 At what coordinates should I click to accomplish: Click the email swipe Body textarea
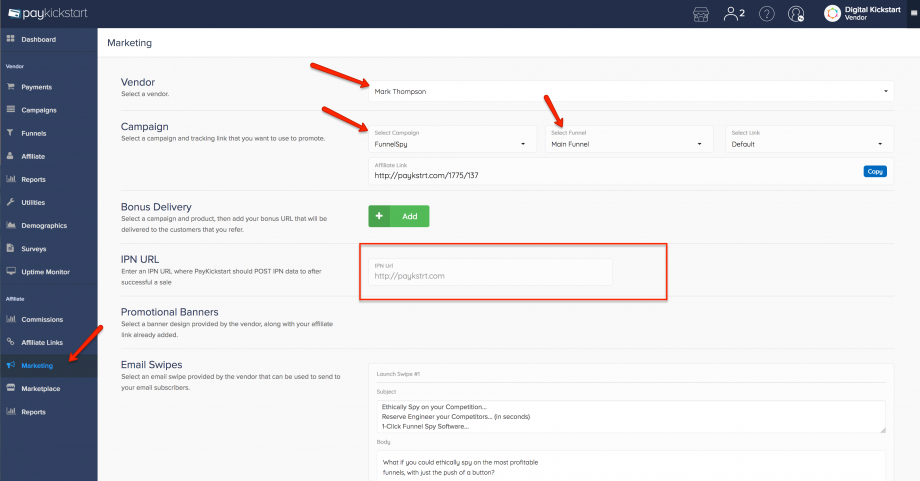pos(631,466)
